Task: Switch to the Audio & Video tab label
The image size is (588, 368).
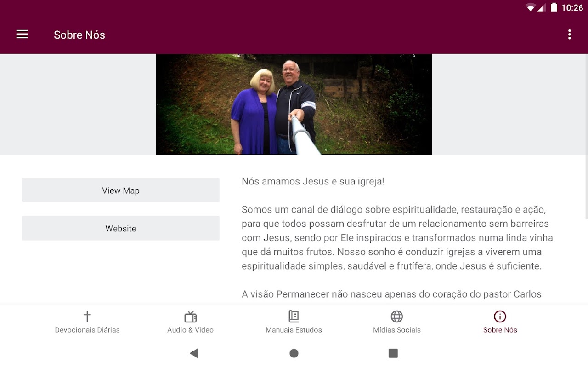Action: click(x=191, y=330)
